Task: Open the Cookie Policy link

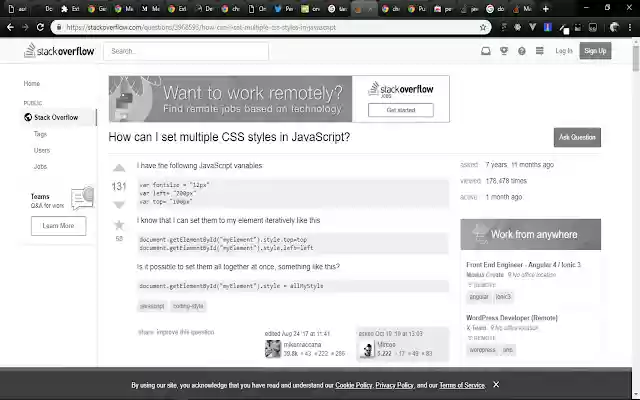Action: coord(353,385)
